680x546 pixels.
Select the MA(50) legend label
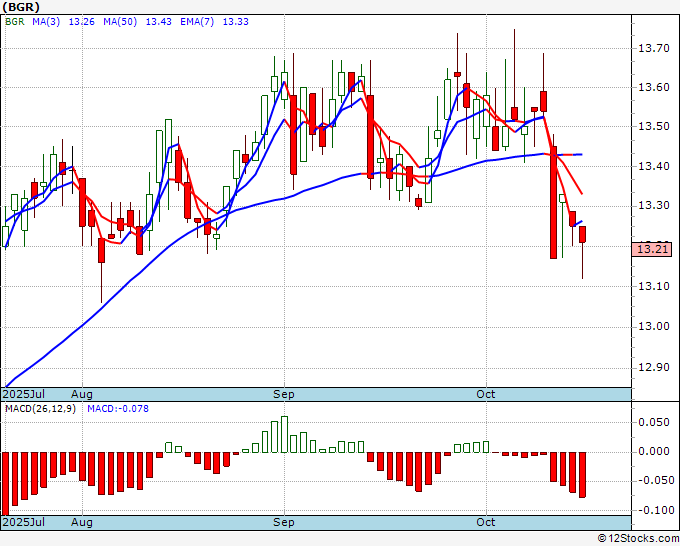click(x=120, y=22)
